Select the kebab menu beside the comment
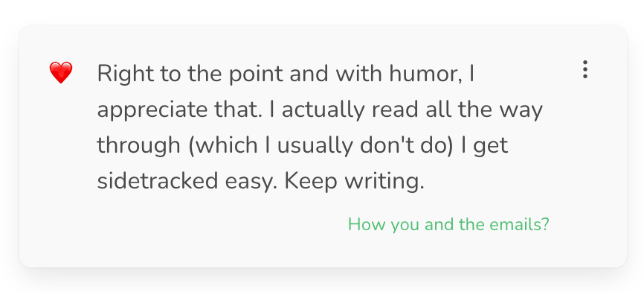 click(x=585, y=69)
